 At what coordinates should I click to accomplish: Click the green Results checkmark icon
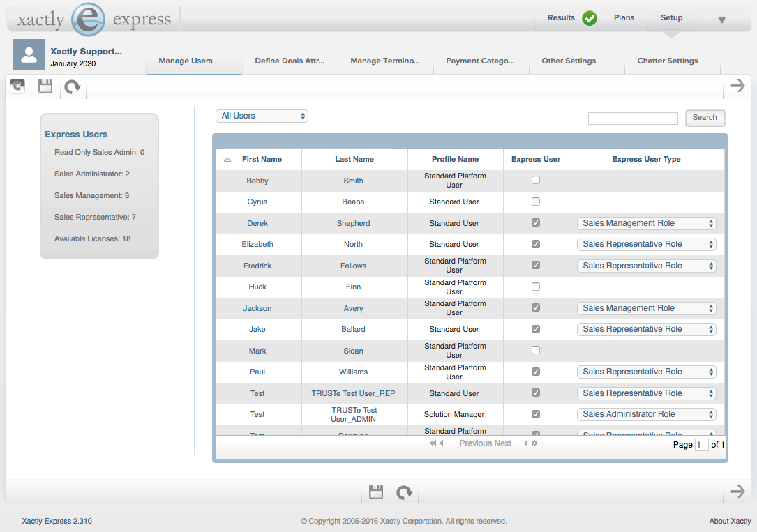click(589, 18)
